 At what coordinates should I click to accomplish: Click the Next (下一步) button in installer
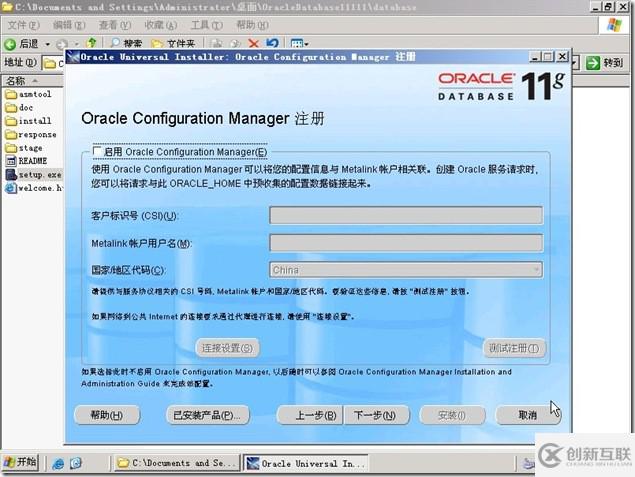376,415
